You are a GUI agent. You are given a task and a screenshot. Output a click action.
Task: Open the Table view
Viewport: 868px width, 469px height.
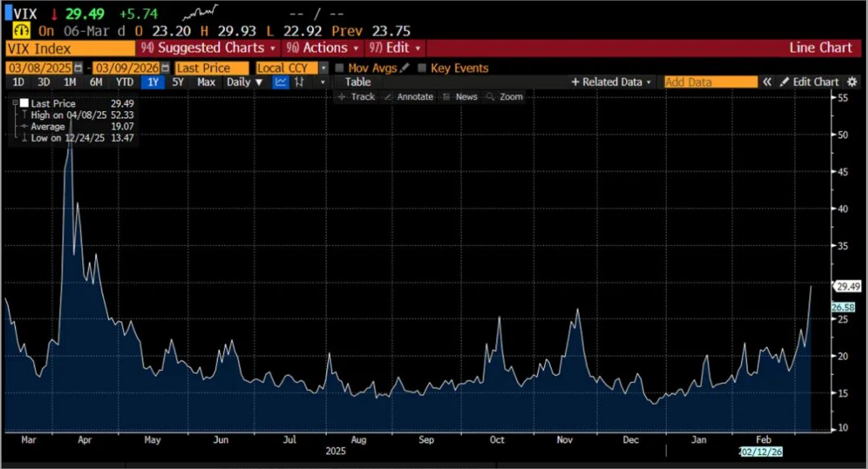pos(358,82)
